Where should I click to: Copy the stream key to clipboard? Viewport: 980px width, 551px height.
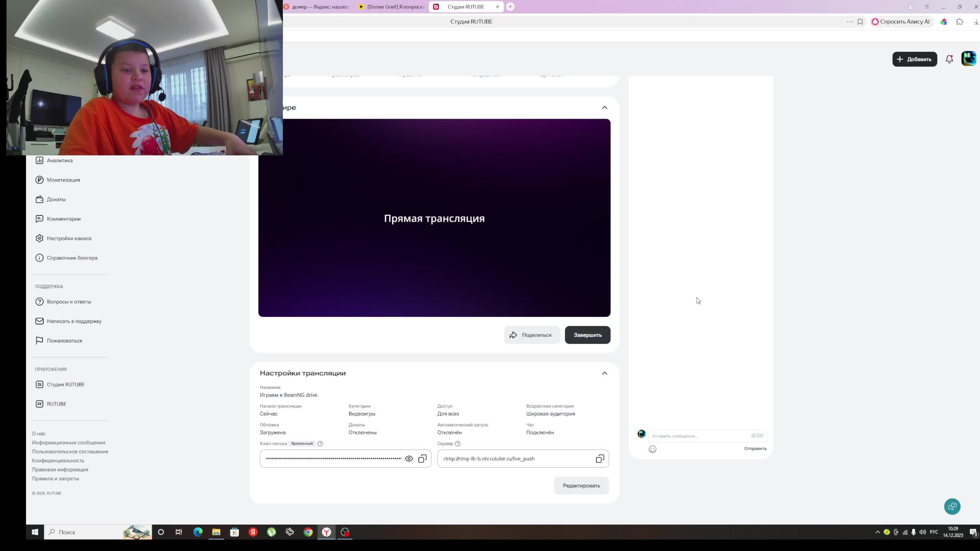(x=422, y=458)
